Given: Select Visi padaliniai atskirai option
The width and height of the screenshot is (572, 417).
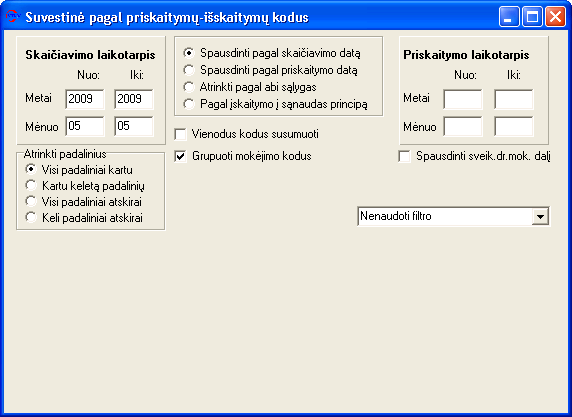Looking at the screenshot, I should point(31,201).
